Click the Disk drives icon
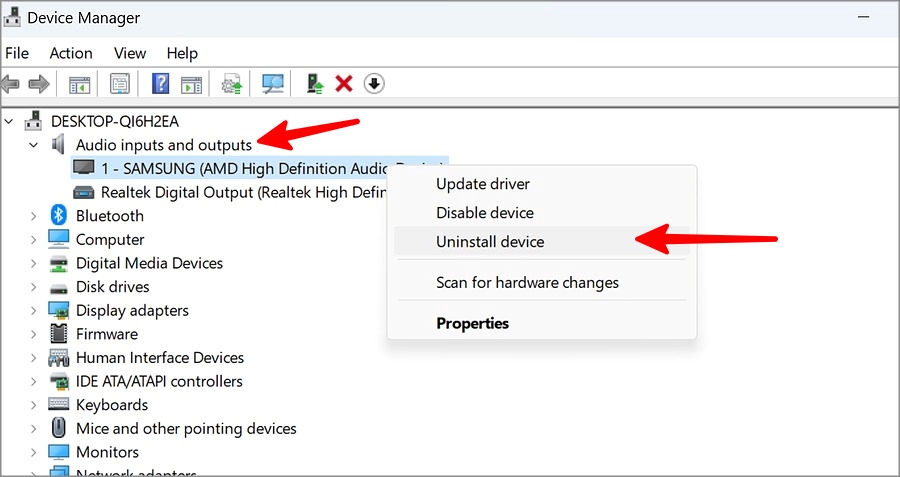Screen dimensions: 900x477 coord(59,288)
